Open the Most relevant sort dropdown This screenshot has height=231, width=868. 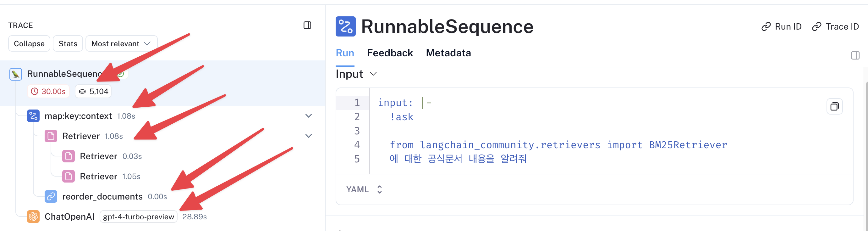pos(121,43)
